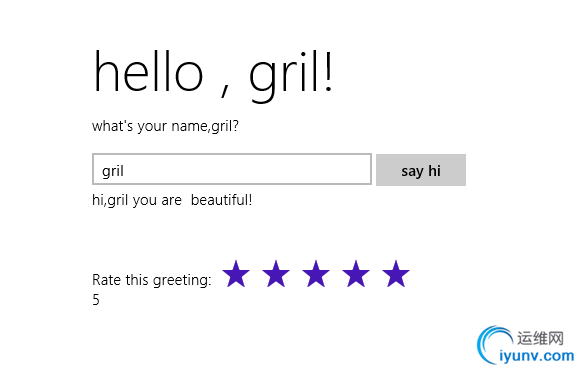This screenshot has width=580, height=372.
Task: Click the what's your name label
Action: coord(165,126)
